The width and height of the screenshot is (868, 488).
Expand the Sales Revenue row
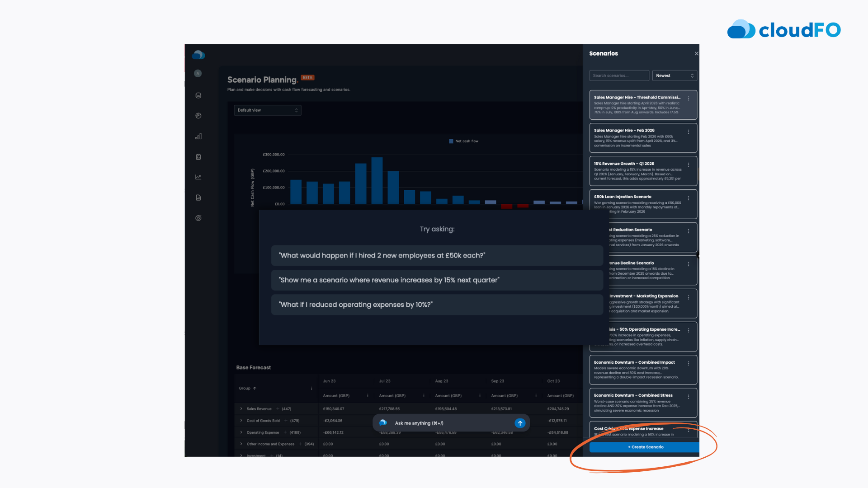pyautogui.click(x=241, y=409)
